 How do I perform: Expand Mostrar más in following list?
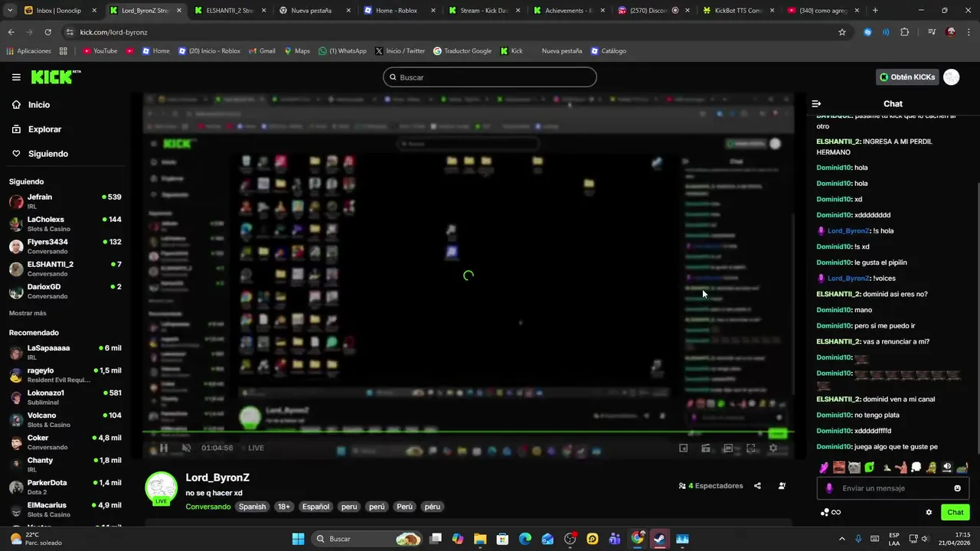click(x=28, y=313)
